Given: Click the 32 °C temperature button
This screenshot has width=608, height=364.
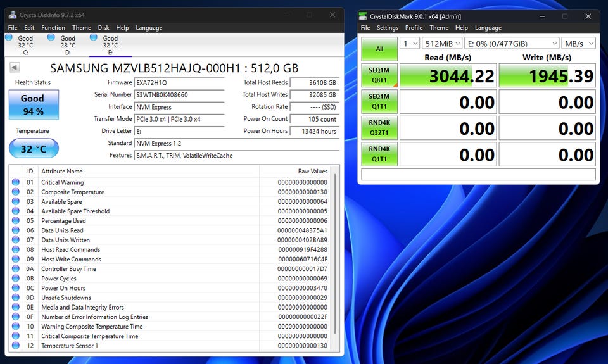Looking at the screenshot, I should tap(34, 149).
